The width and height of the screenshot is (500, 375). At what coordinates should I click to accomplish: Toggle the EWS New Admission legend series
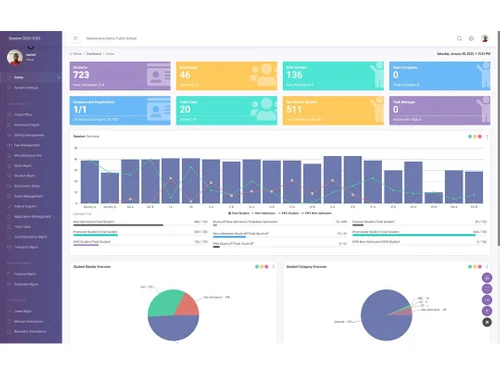(x=317, y=213)
